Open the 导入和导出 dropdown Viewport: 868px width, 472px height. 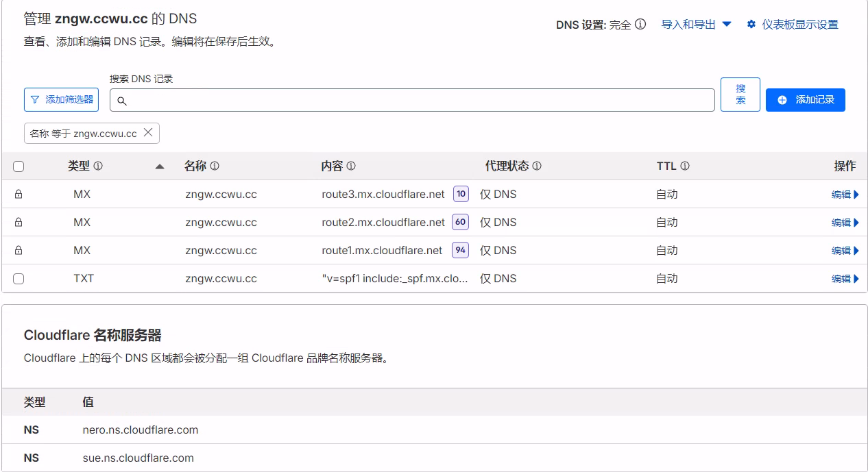pyautogui.click(x=696, y=25)
